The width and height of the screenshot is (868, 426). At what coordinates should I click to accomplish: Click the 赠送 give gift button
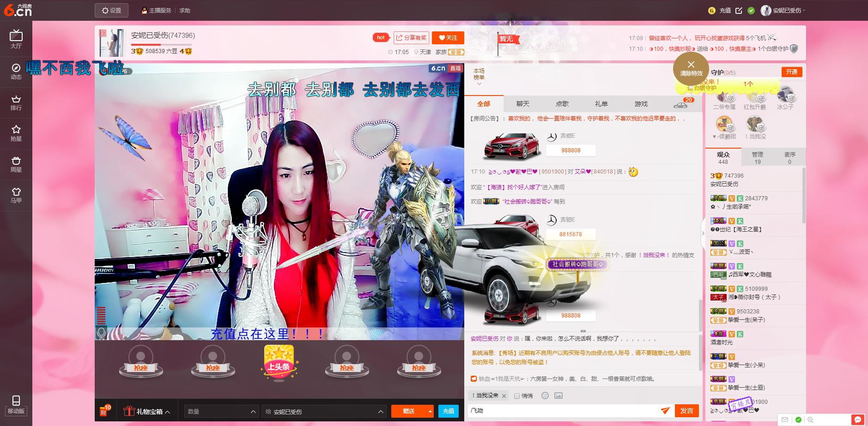(x=409, y=411)
